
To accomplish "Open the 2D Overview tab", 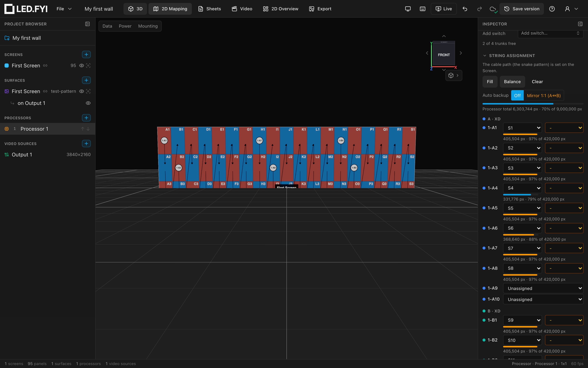I will (280, 9).
